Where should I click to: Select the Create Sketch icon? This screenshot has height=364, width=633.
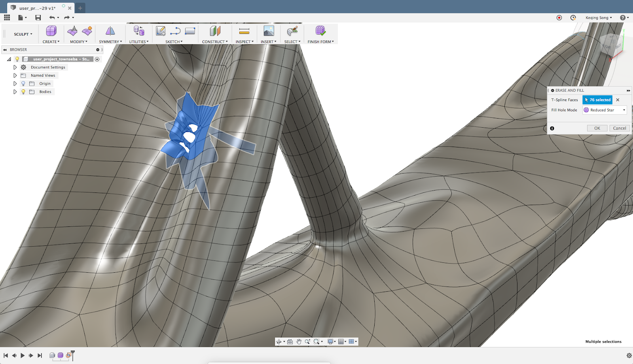coord(161,31)
